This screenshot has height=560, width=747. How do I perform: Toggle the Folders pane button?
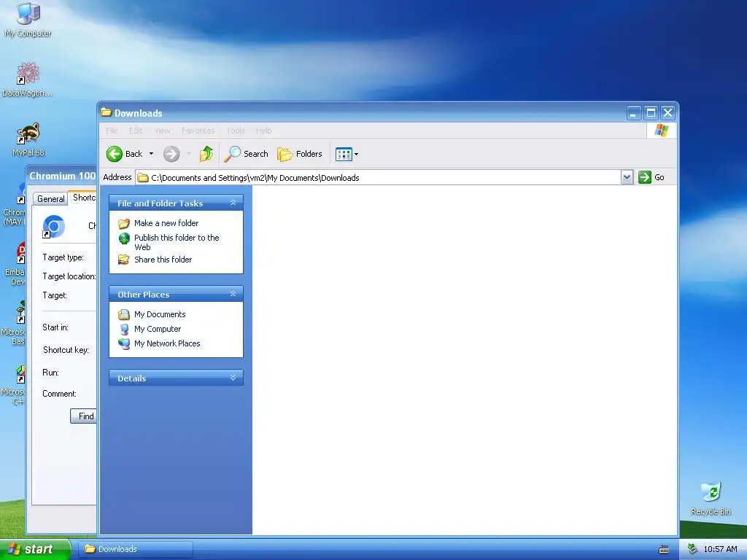tap(300, 154)
